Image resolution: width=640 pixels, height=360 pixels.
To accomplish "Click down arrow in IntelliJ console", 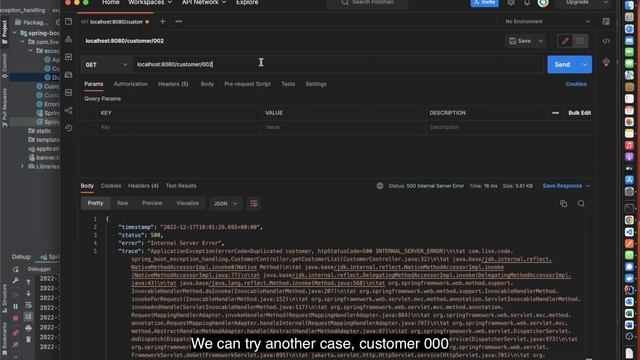I will pyautogui.click(x=28, y=293).
